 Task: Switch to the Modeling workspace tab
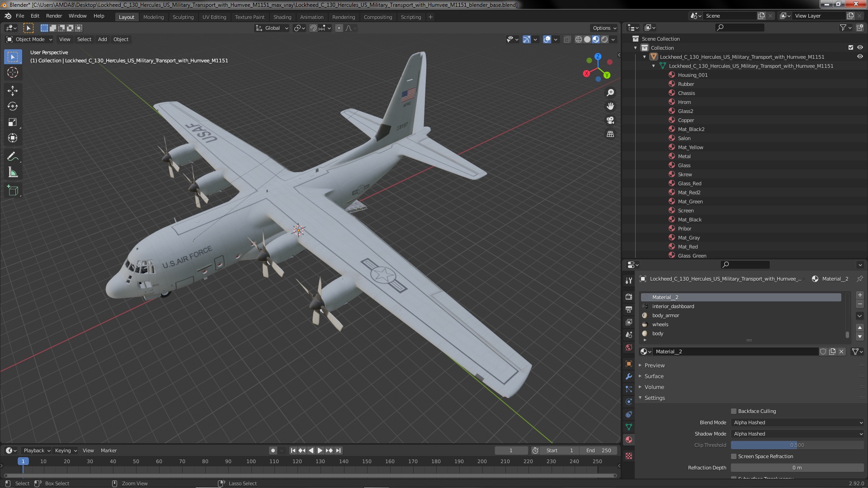click(x=153, y=17)
